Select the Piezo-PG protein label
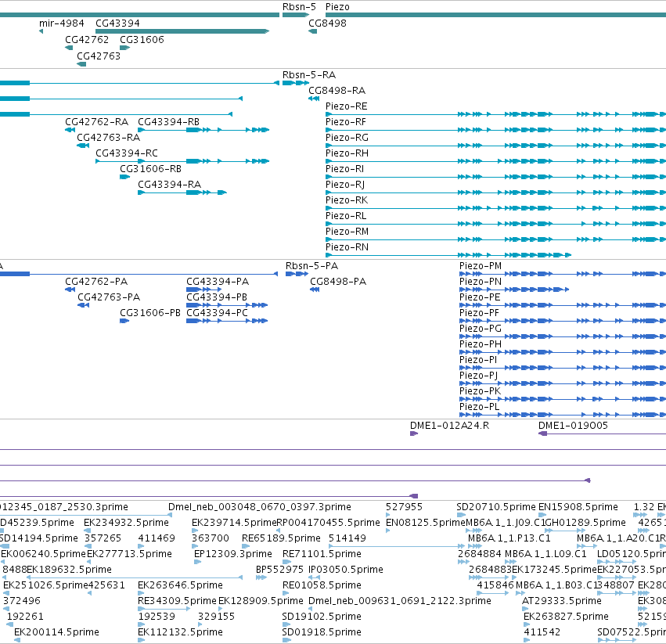This screenshot has height=644, width=666. (x=481, y=329)
